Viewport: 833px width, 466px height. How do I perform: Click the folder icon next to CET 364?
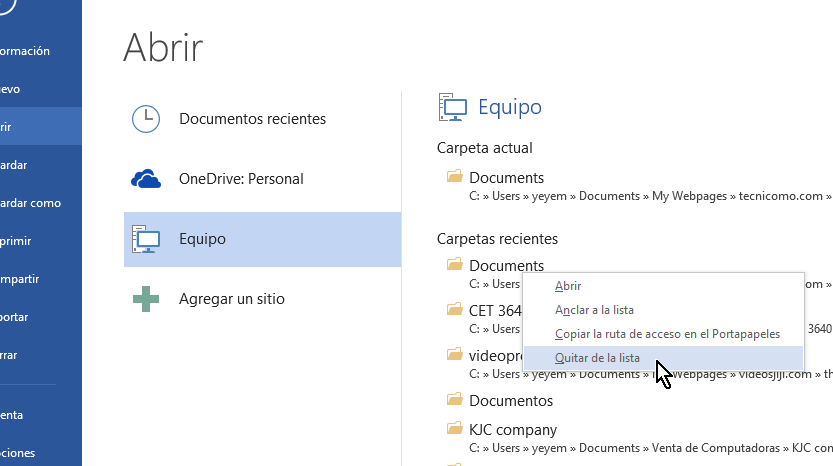[x=455, y=309]
